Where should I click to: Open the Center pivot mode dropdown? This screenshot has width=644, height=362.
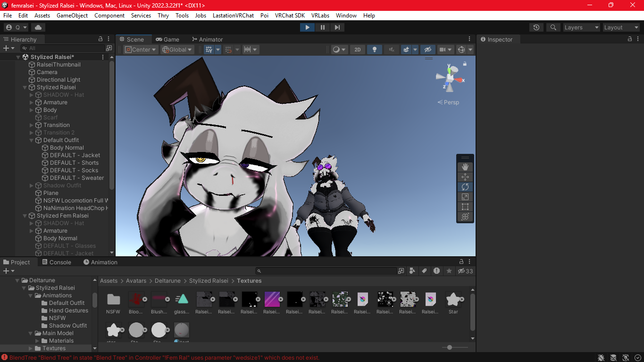(141, 50)
